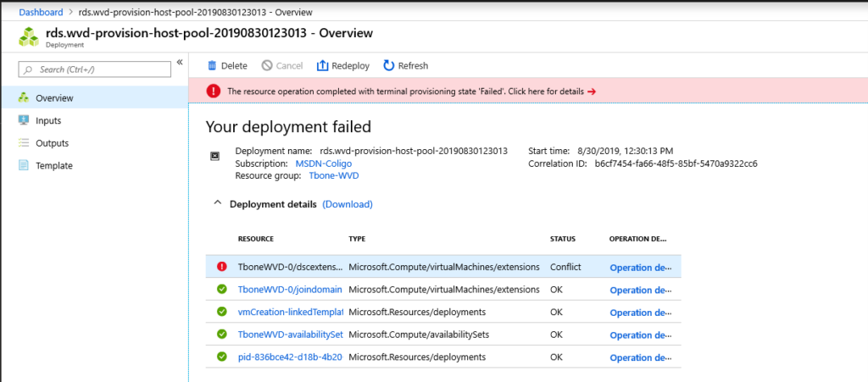Click the Cancel toolbar label
The height and width of the screenshot is (382, 868).
[290, 66]
